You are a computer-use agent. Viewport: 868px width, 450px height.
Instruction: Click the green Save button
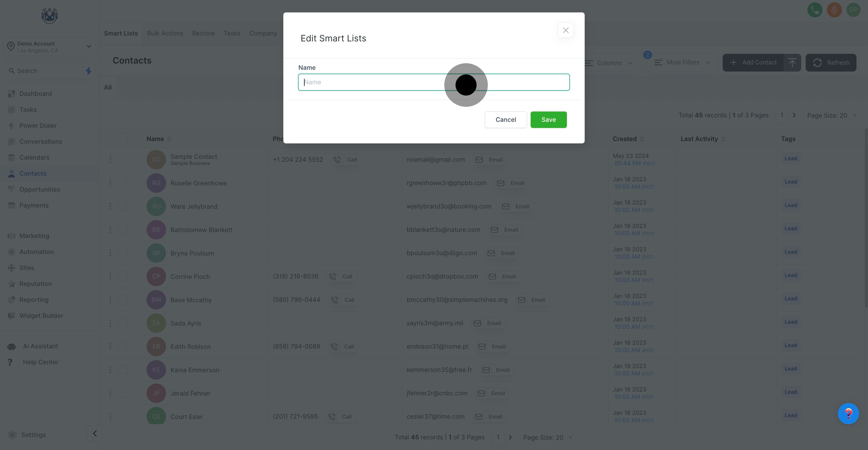pos(548,120)
